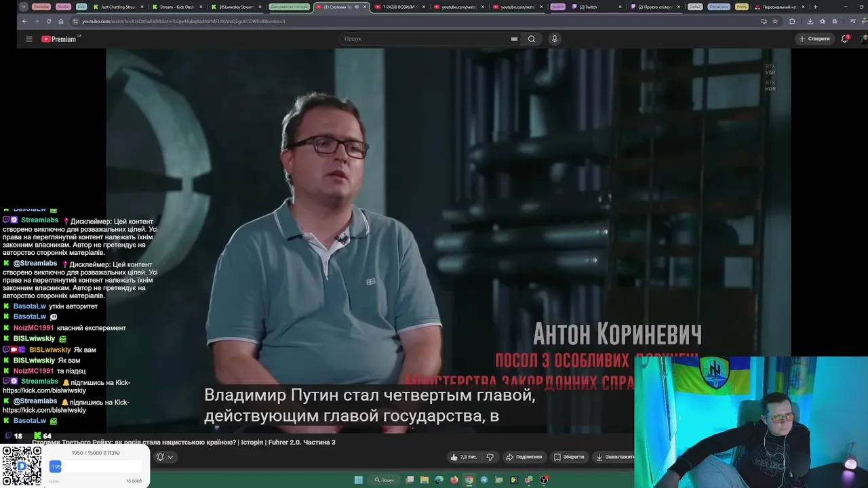Open the Створити create button
The image size is (868, 488).
pyautogui.click(x=814, y=39)
